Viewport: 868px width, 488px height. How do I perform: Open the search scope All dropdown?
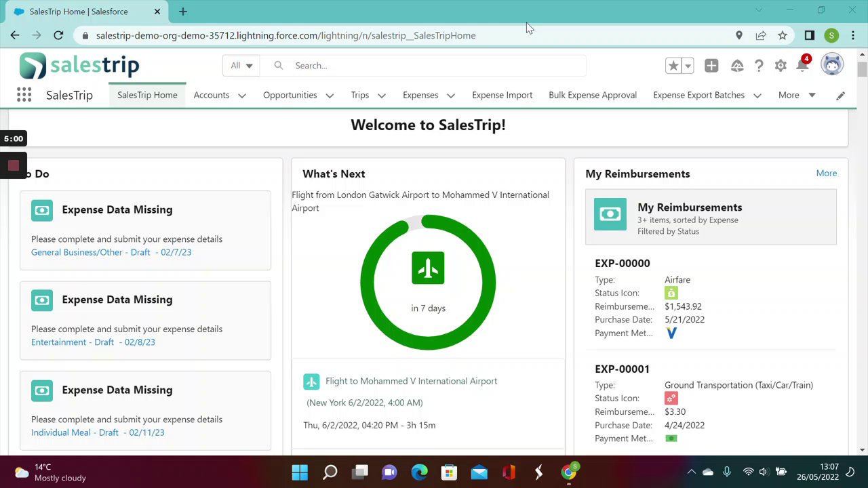pos(241,66)
